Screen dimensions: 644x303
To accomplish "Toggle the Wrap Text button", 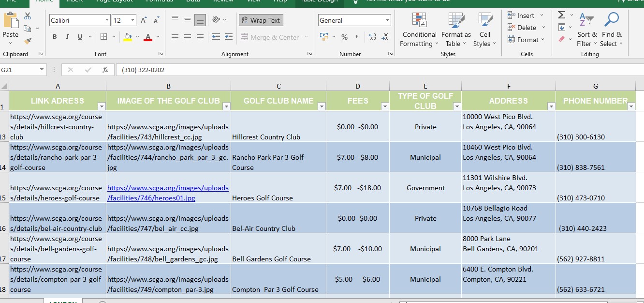I will [261, 20].
